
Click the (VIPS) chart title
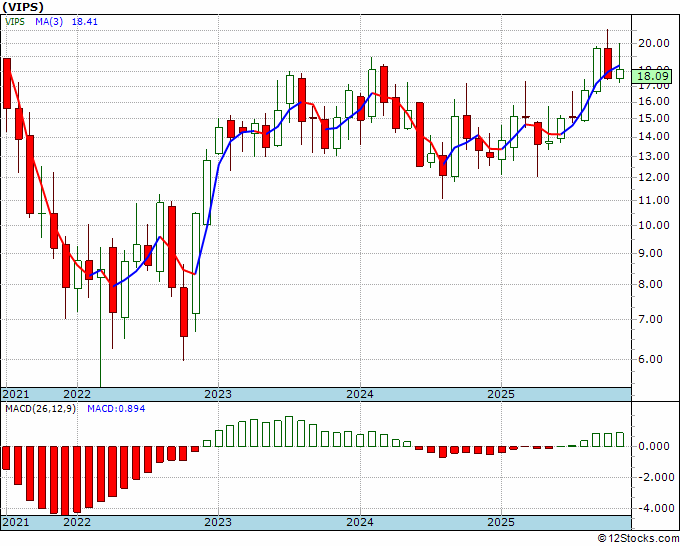(23, 7)
